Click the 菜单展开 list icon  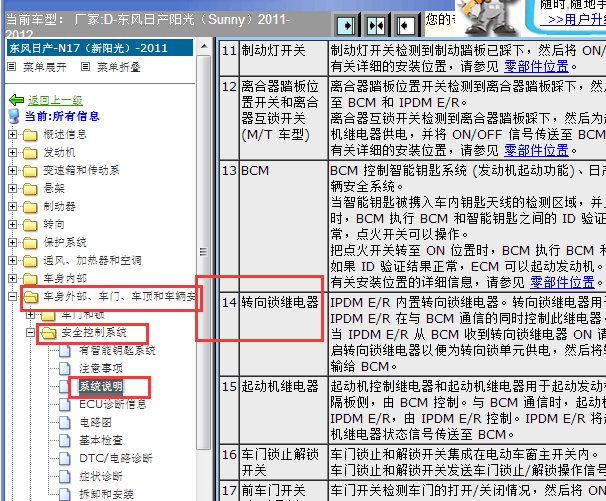tap(12, 67)
